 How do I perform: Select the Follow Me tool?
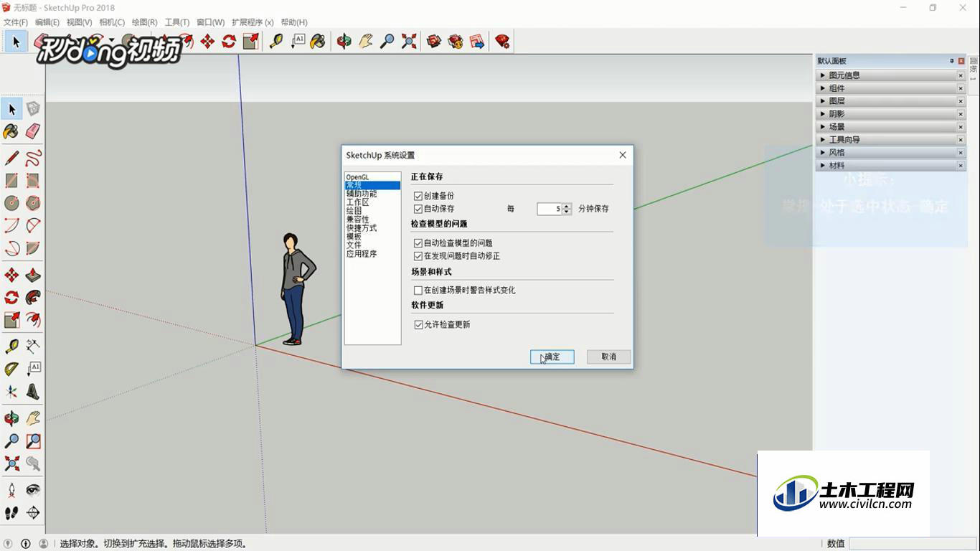[33, 297]
